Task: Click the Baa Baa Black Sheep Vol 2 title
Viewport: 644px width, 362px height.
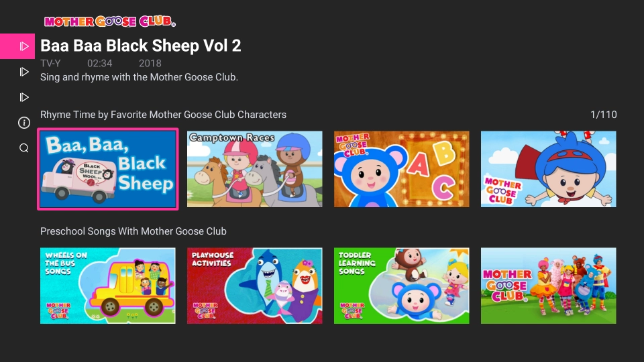Action: (140, 46)
